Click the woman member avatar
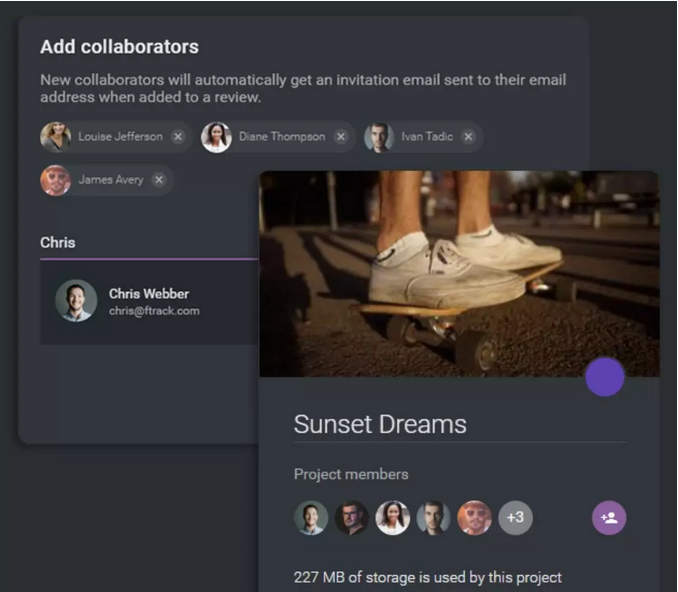This screenshot has width=678, height=592. (393, 518)
